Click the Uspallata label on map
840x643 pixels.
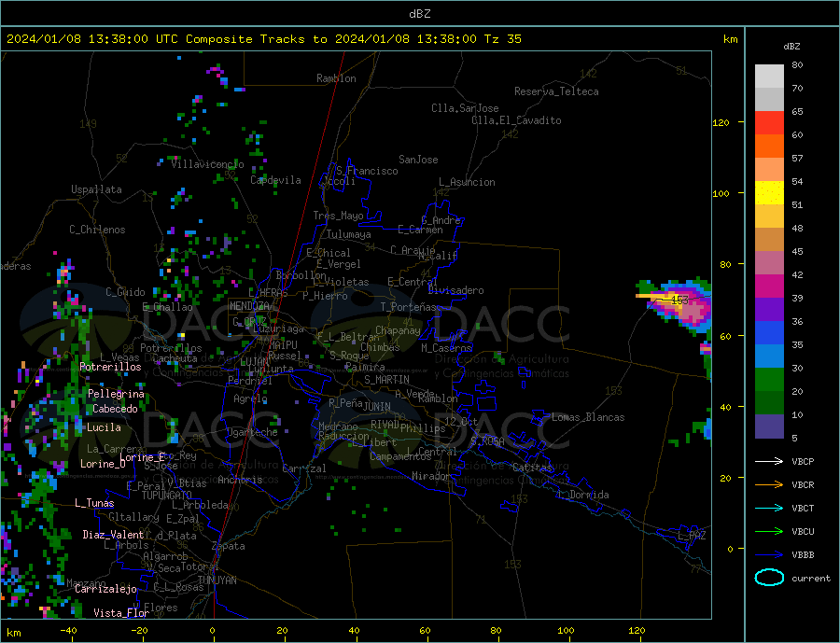tap(96, 189)
